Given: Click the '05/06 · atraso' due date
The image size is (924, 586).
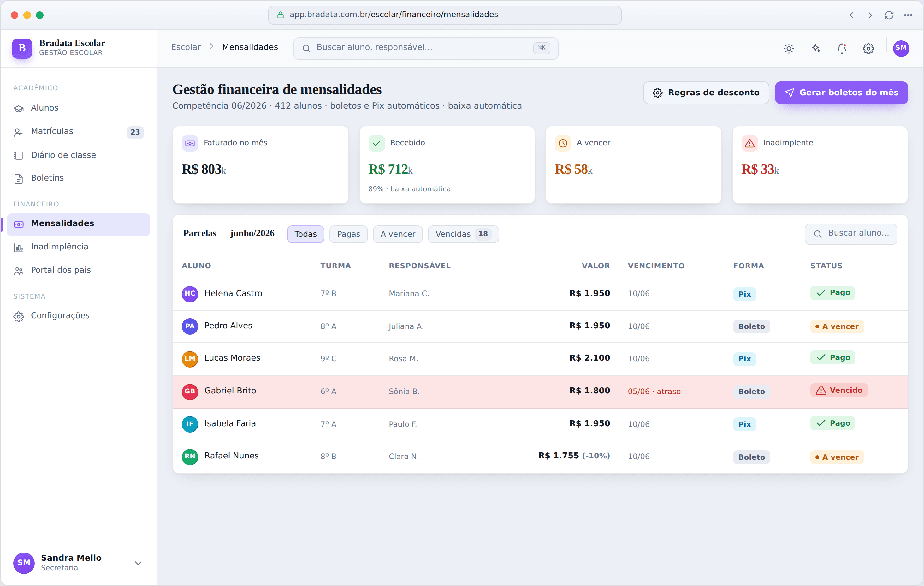Looking at the screenshot, I should click(654, 392).
